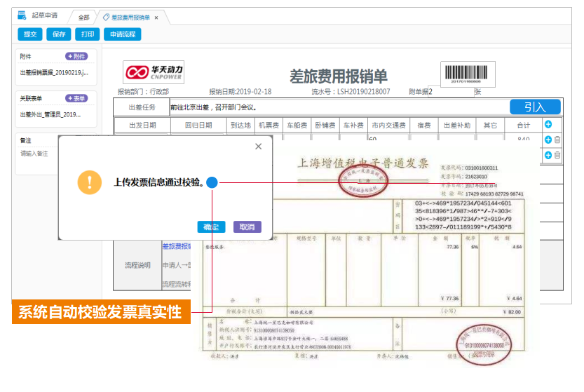The image size is (584, 392).
Task: Add row via plus icon in second expense row
Action: coord(548,155)
